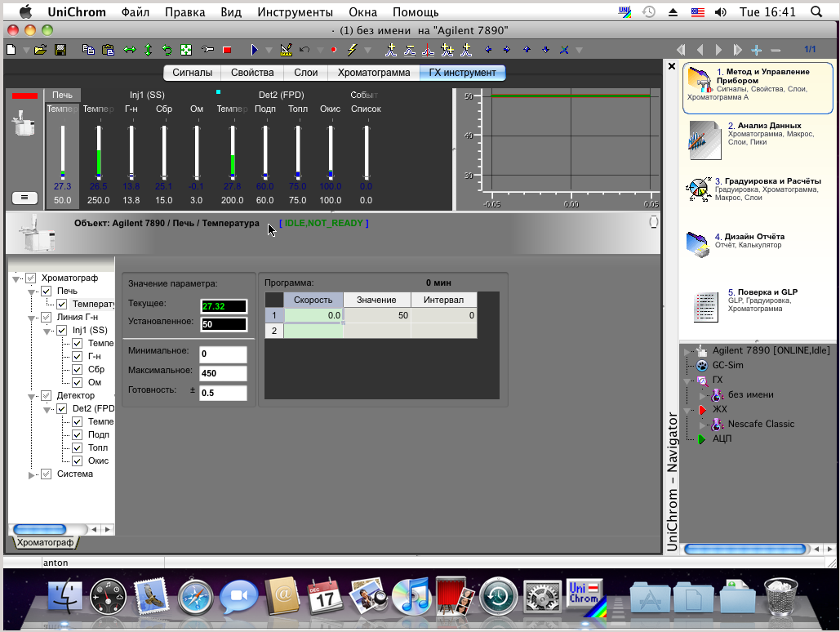
Task: Click the Максимальное value field
Action: pyautogui.click(x=224, y=373)
